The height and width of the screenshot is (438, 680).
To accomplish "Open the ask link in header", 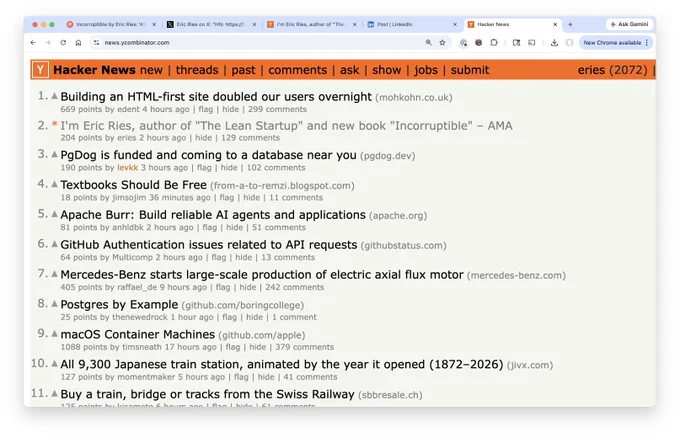I will click(350, 70).
